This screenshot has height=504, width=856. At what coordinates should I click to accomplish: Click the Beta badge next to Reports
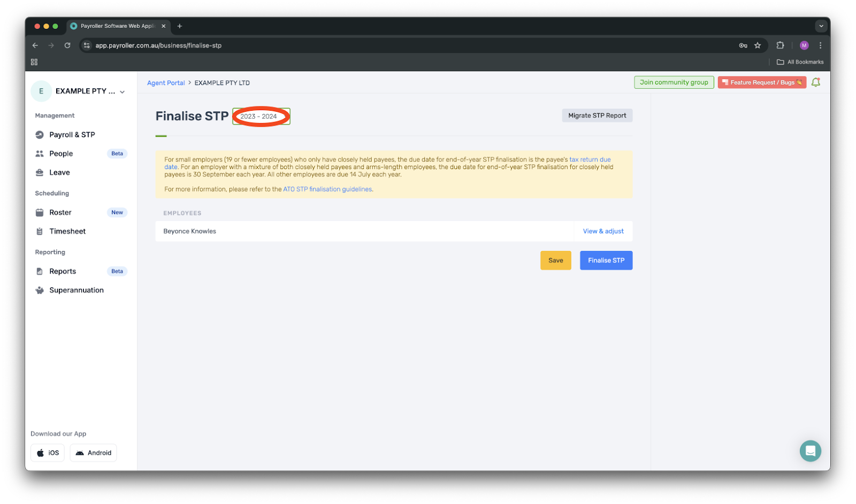click(117, 271)
